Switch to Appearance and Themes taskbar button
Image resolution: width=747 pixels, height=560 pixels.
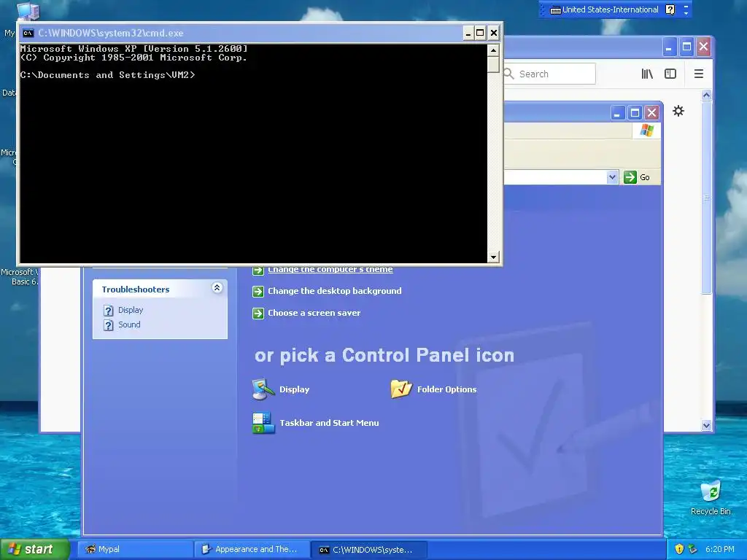pos(252,549)
